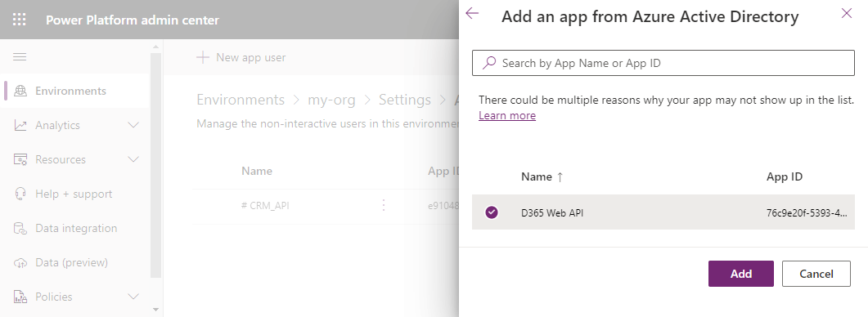Uncheck the D365 Web API checkmark
The height and width of the screenshot is (317, 868).
click(492, 212)
